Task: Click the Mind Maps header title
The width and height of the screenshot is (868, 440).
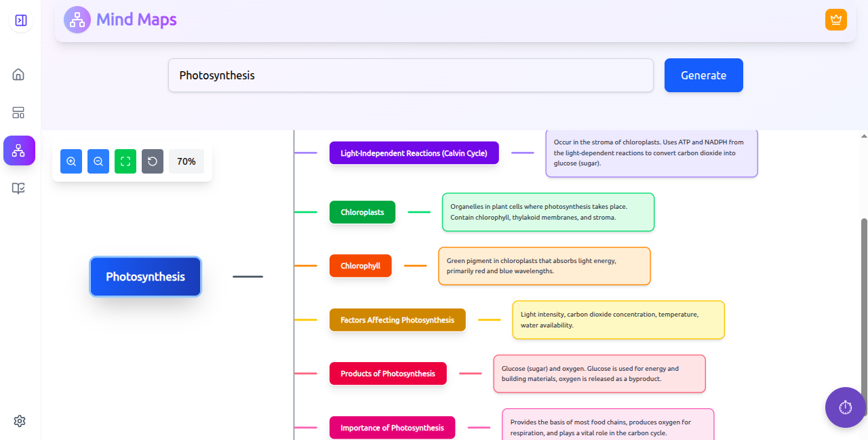Action: point(136,20)
